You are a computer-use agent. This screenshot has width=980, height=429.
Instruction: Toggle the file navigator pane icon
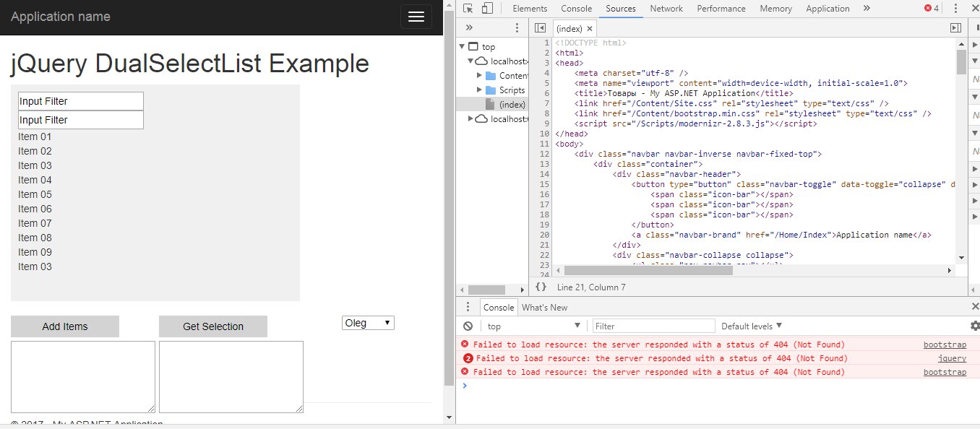tap(540, 28)
